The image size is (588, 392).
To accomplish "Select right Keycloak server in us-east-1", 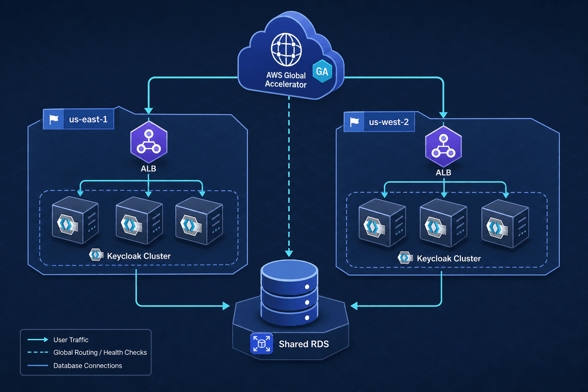I will [199, 221].
